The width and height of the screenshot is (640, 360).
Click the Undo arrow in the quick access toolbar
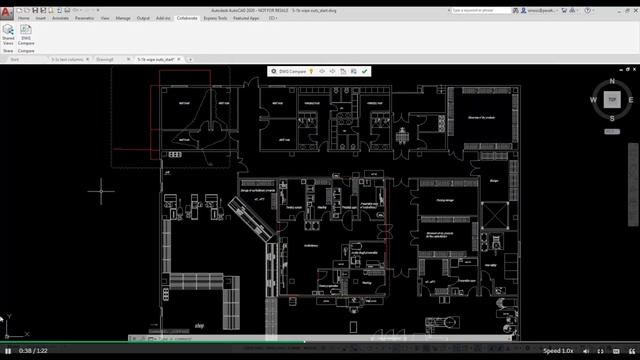[76, 10]
